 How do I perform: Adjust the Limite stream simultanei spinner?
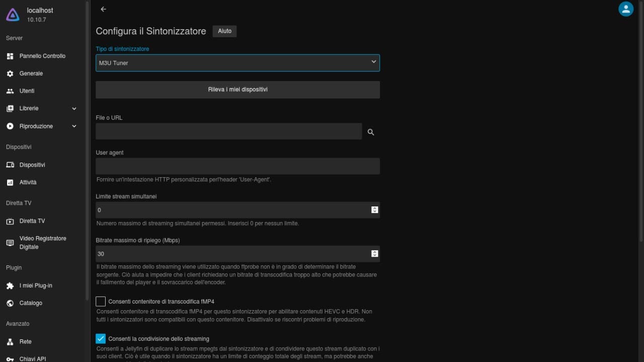pyautogui.click(x=375, y=210)
